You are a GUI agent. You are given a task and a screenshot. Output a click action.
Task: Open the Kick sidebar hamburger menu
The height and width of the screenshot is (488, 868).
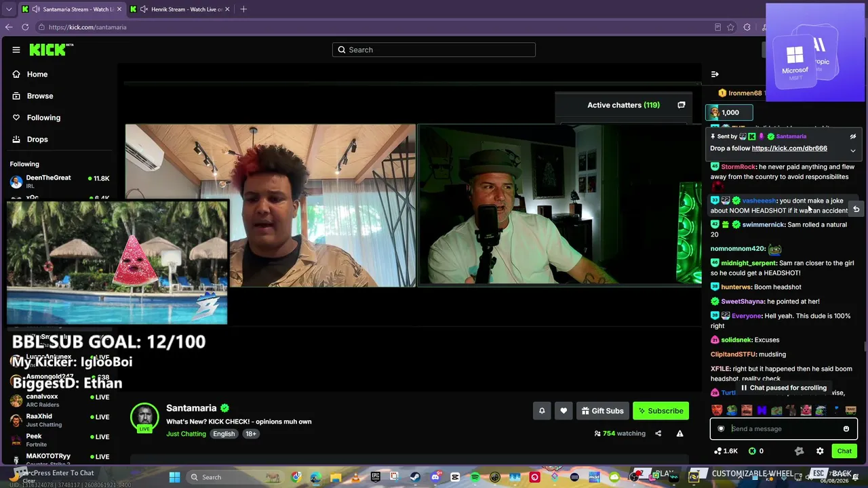click(16, 49)
